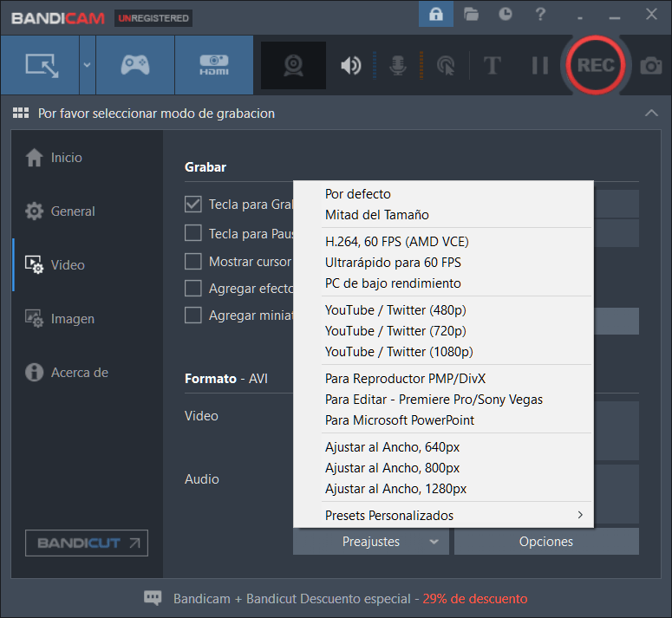Toggle mouse click effect icon

pos(446,66)
